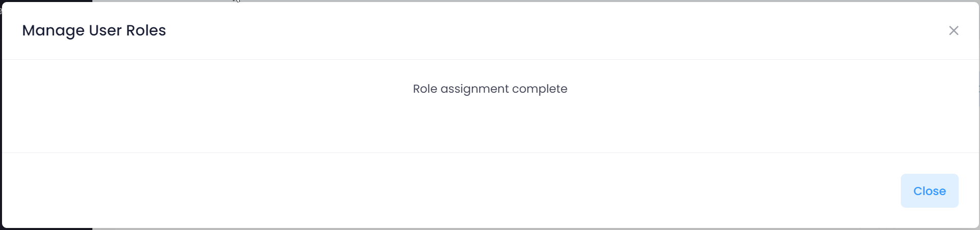The image size is (980, 230).
Task: Acknowledge completion using the Close button
Action: 929,191
